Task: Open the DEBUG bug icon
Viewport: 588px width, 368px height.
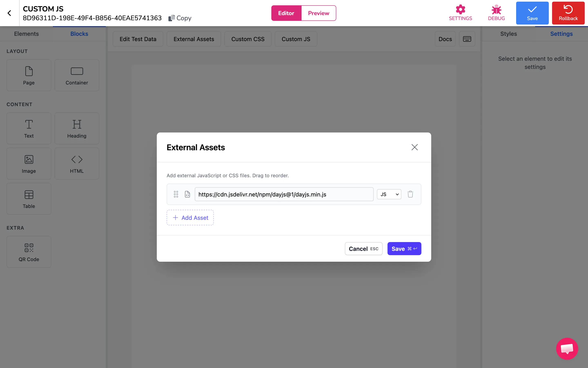Action: pyautogui.click(x=496, y=13)
